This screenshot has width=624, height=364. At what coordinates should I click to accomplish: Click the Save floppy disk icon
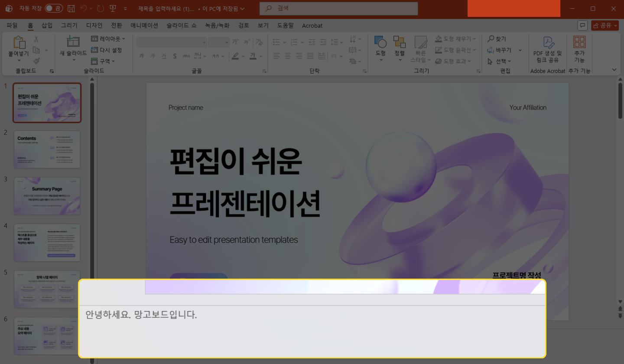71,9
